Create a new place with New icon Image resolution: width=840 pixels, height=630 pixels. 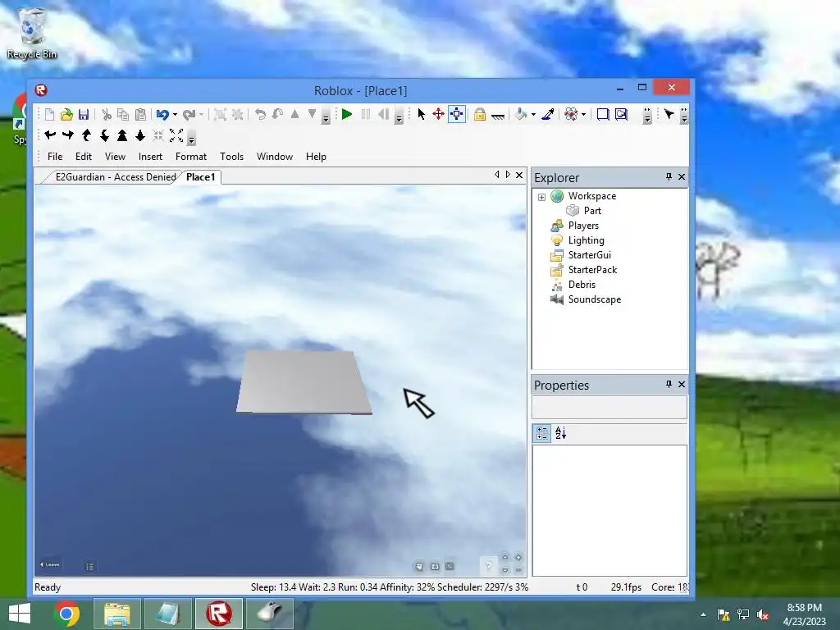pos(49,114)
